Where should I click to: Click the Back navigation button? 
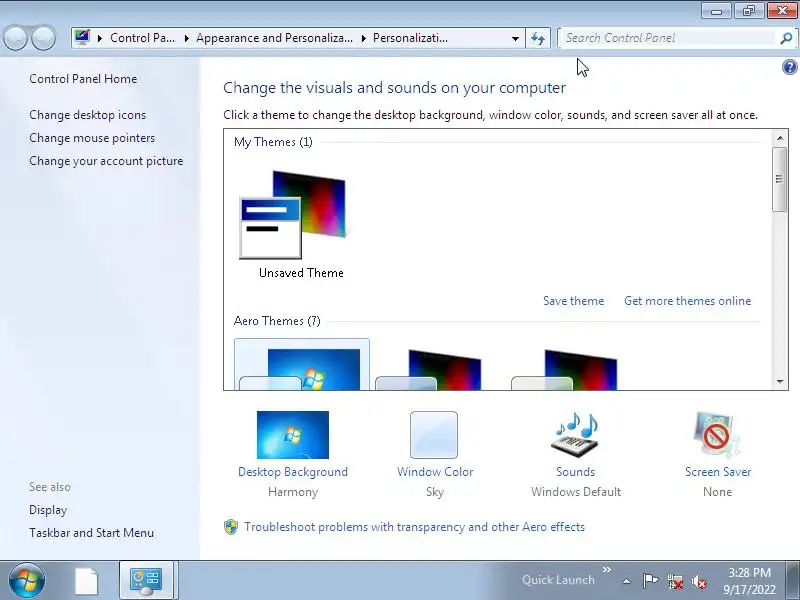pyautogui.click(x=15, y=38)
